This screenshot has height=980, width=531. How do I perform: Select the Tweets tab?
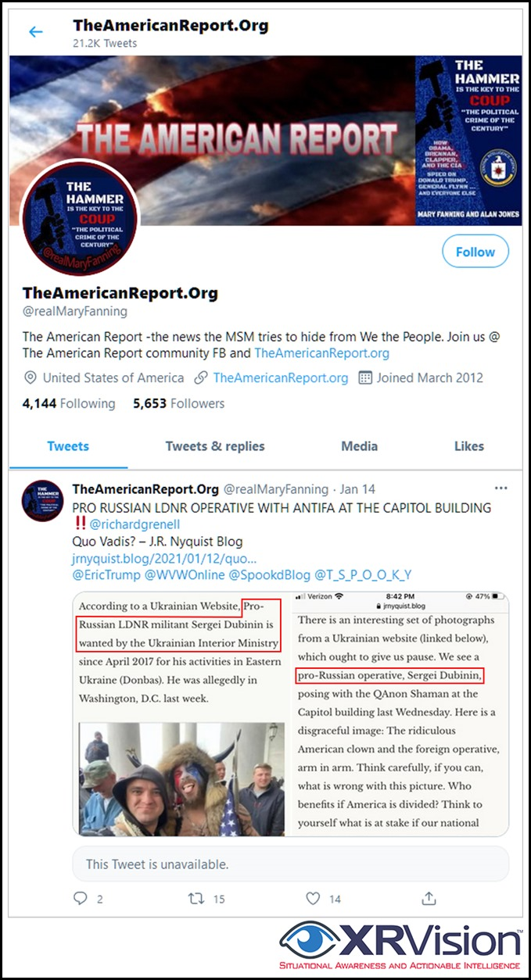click(68, 446)
